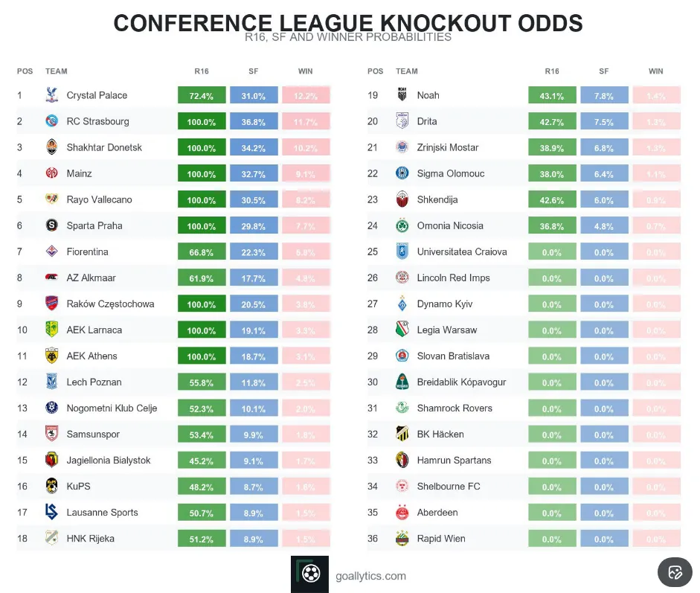The height and width of the screenshot is (593, 700).
Task: Open the goallytics.com link
Action: (370, 575)
